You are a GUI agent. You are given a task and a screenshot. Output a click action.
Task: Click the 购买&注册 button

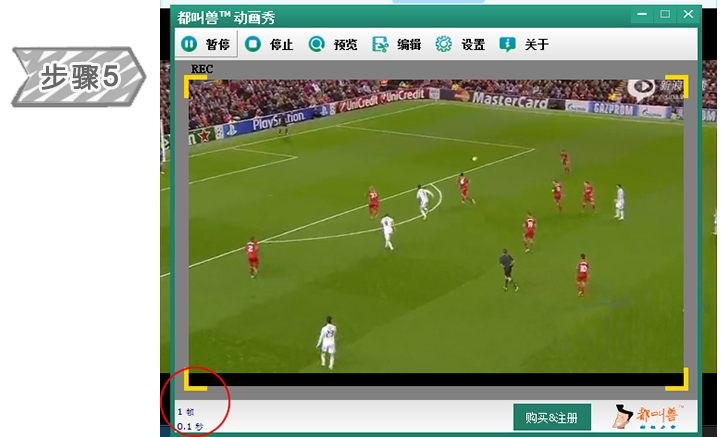click(552, 418)
